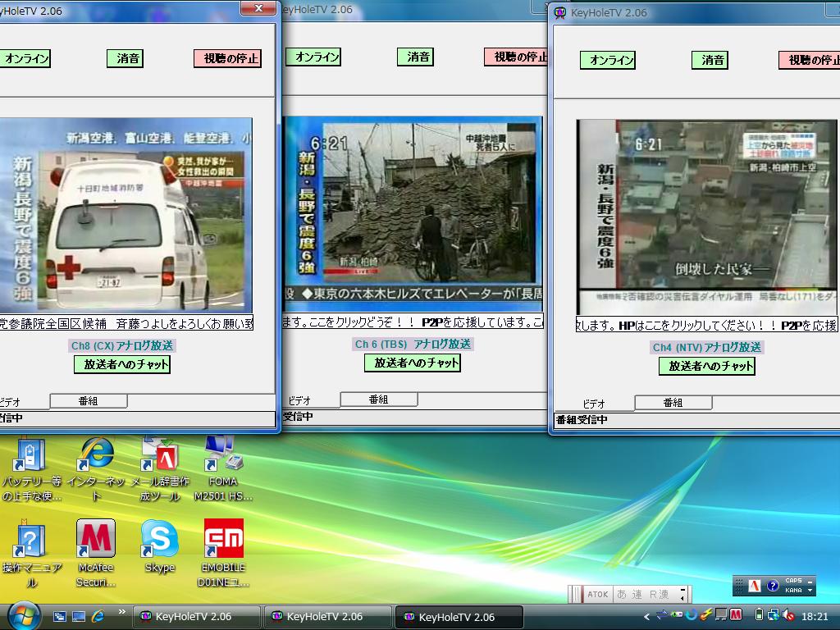Toggle 消音 mute in the Ch 6 (TBS) window

pos(415,57)
